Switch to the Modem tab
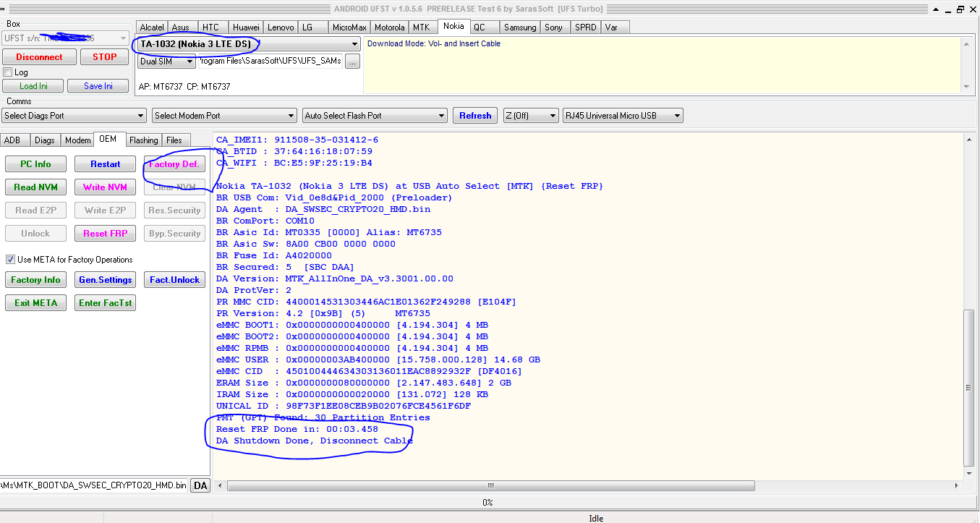Image resolution: width=980 pixels, height=523 pixels. pos(77,140)
